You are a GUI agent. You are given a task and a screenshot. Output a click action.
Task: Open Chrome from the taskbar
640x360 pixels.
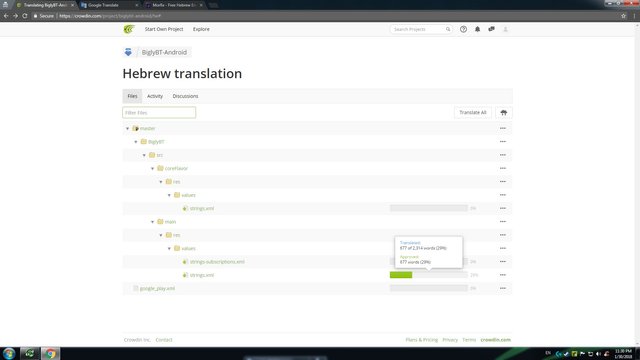tap(50, 353)
